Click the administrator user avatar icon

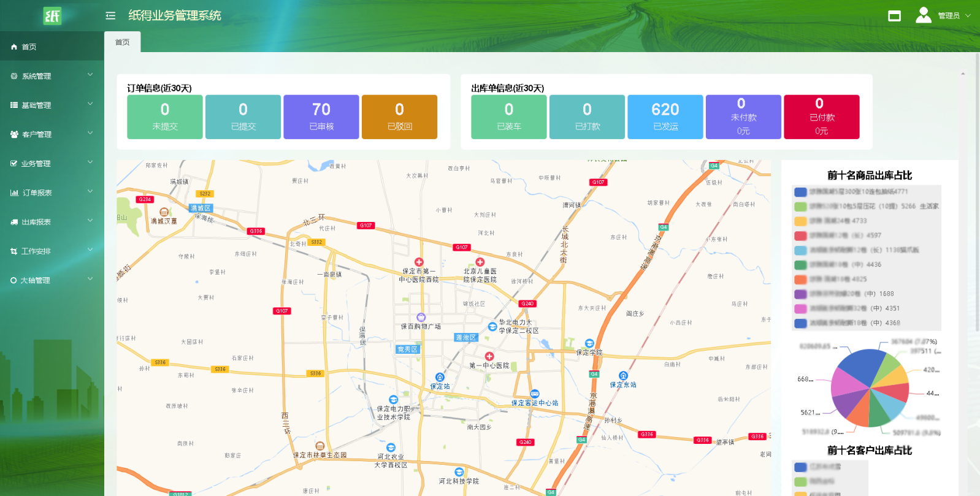pyautogui.click(x=923, y=15)
